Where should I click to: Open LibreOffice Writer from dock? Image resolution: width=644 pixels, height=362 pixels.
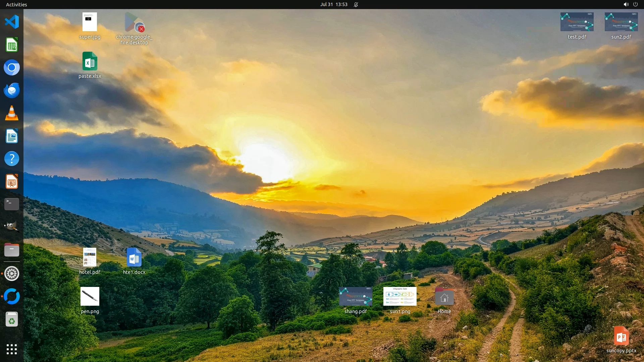click(12, 136)
